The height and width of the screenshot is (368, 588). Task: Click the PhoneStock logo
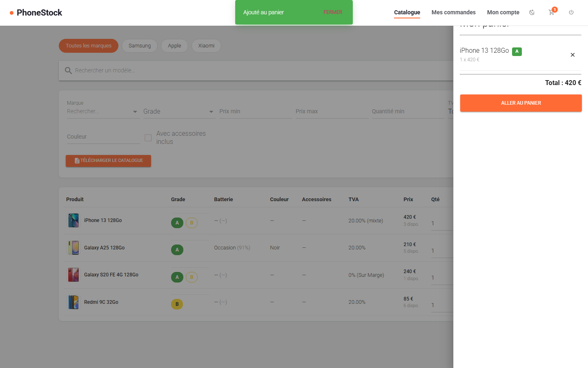pyautogui.click(x=36, y=13)
